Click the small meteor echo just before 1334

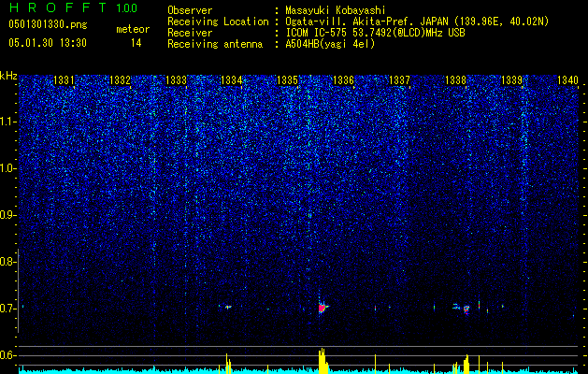coord(228,307)
